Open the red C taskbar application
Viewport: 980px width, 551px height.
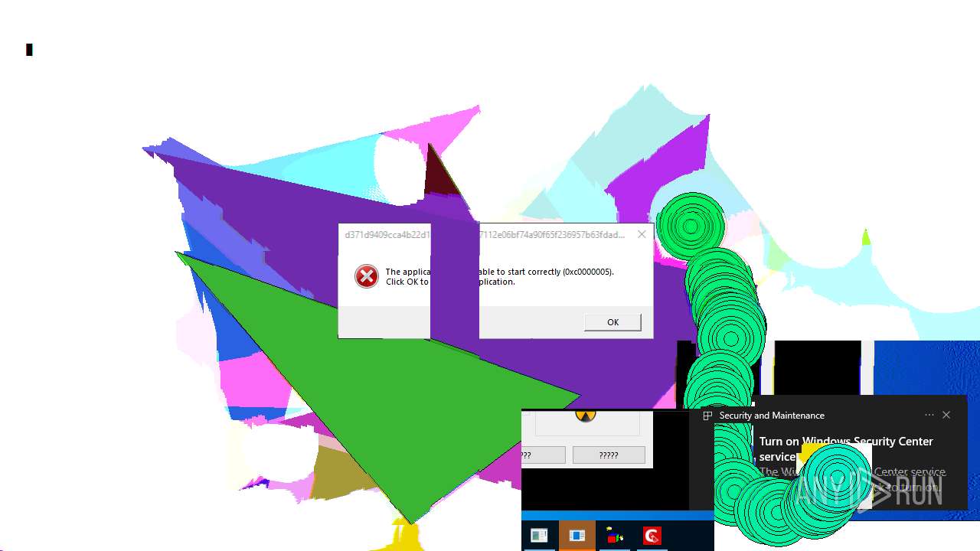(x=652, y=536)
